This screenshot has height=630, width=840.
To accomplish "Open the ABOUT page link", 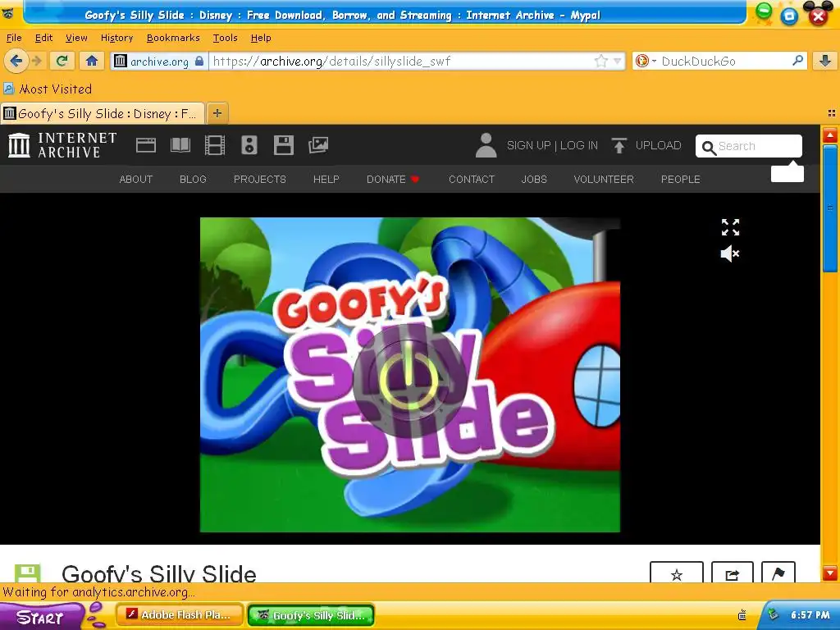I will pyautogui.click(x=136, y=180).
